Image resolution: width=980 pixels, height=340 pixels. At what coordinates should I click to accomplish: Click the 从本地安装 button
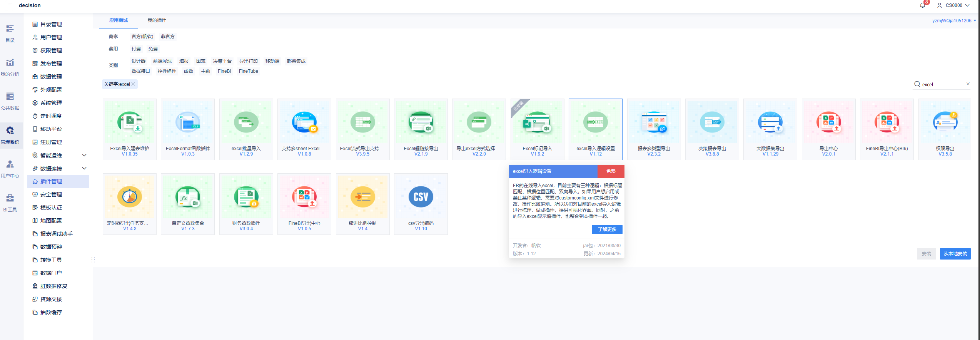[955, 254]
